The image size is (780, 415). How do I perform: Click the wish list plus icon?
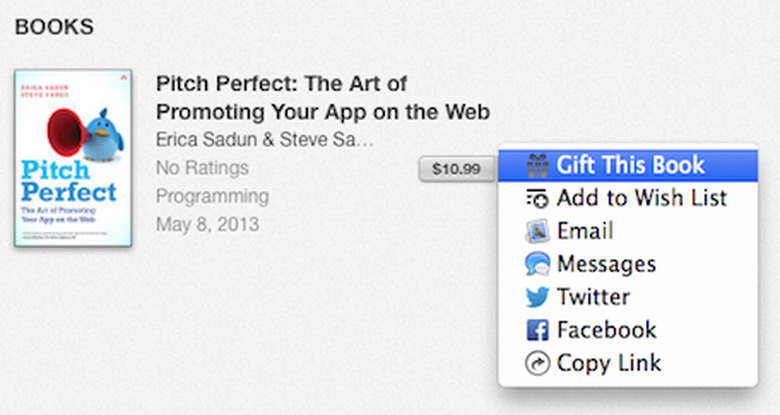537,198
